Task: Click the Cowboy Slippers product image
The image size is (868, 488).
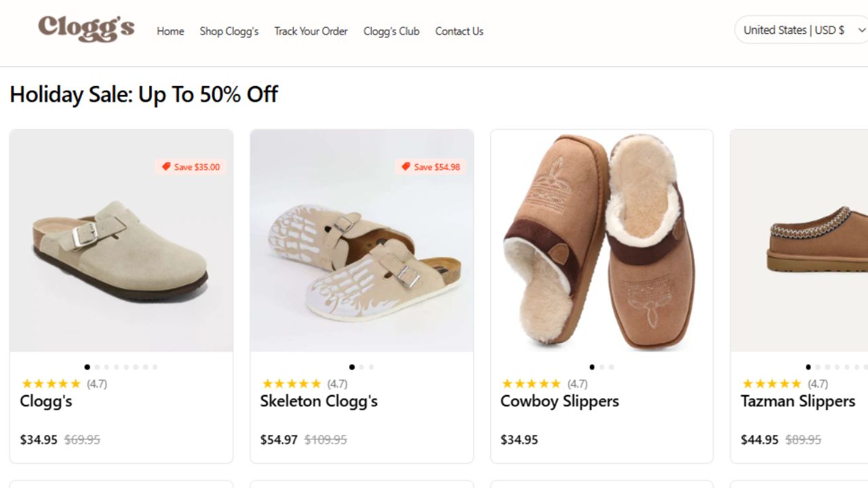Action: (601, 240)
